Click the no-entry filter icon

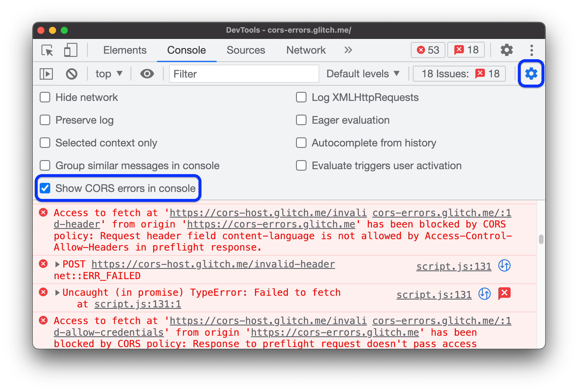pyautogui.click(x=71, y=74)
